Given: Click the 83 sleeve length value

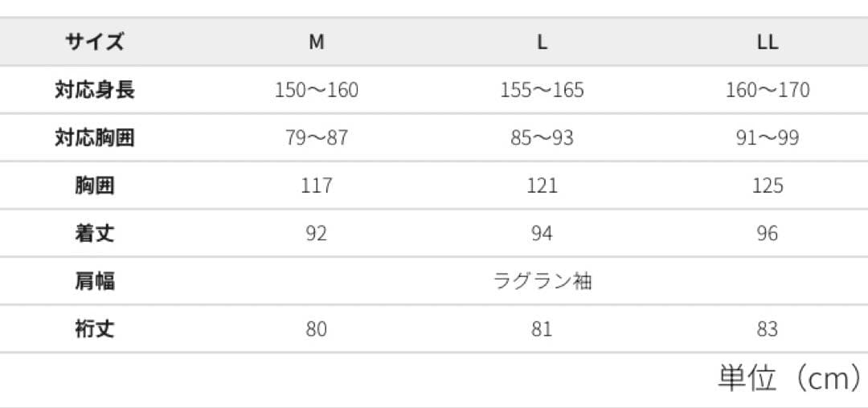Looking at the screenshot, I should (768, 329).
